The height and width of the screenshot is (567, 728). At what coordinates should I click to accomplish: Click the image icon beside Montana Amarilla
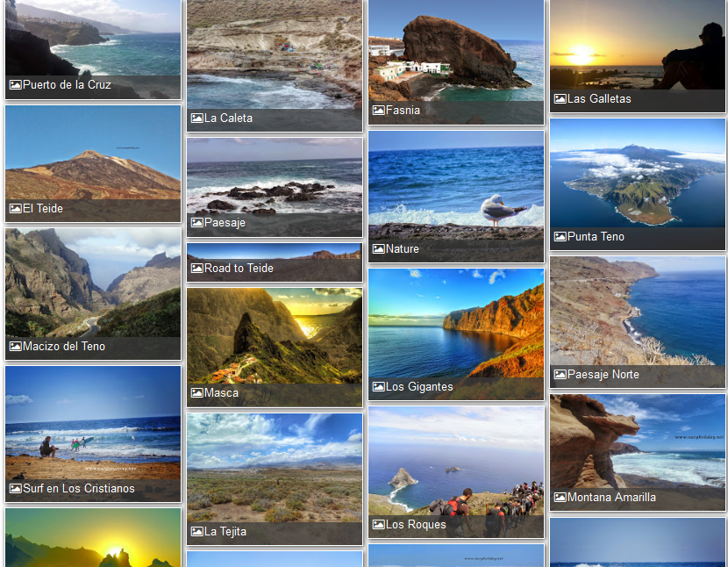[560, 498]
